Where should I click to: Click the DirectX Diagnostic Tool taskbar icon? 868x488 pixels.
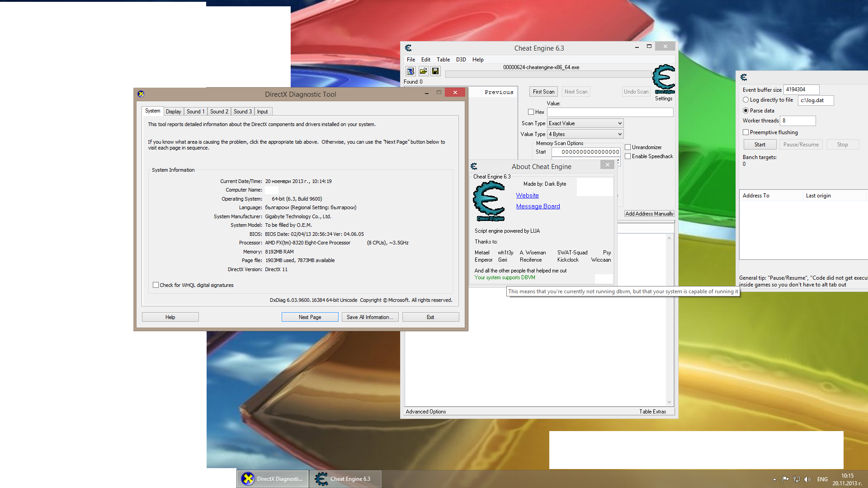272,479
